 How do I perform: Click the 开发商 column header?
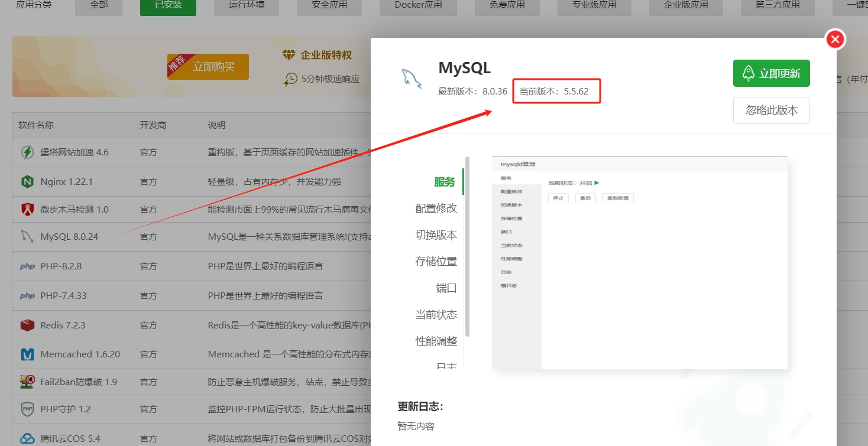153,125
